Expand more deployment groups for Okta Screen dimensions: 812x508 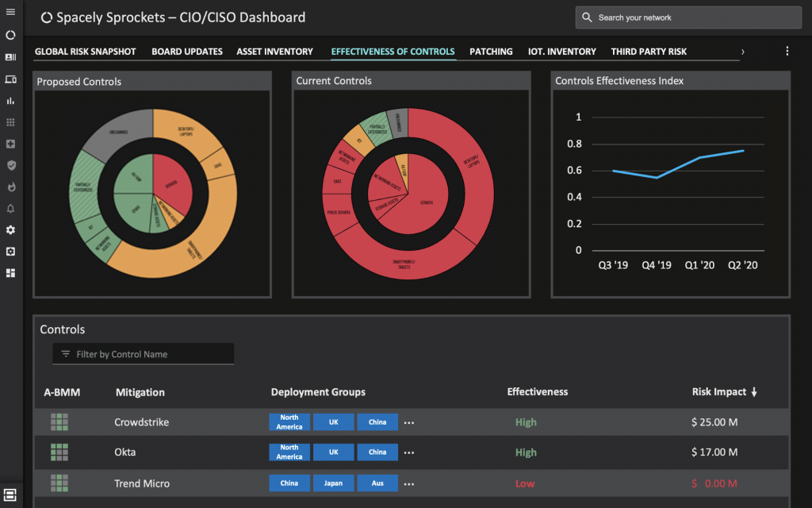[409, 452]
